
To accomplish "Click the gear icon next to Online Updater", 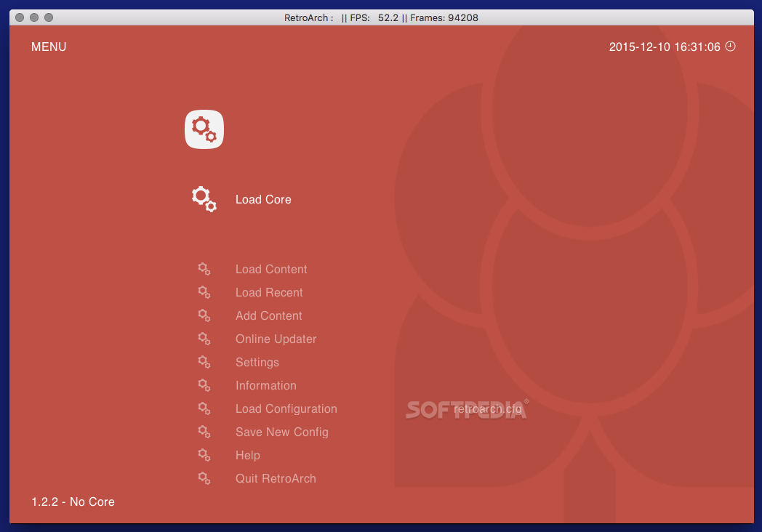I will [x=204, y=339].
